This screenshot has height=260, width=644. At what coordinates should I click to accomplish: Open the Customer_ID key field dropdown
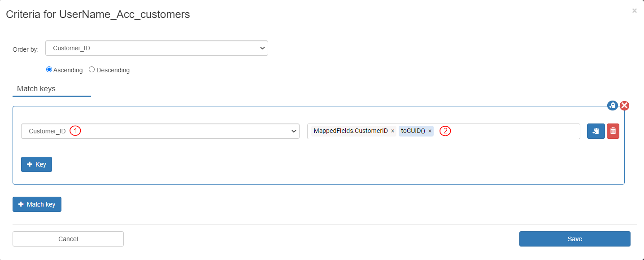coord(160,131)
